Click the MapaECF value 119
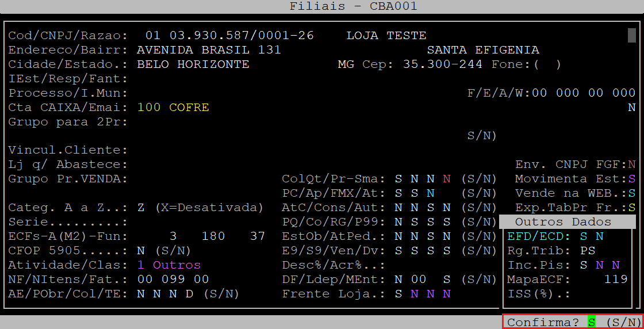The image size is (644, 329). pyautogui.click(x=616, y=280)
